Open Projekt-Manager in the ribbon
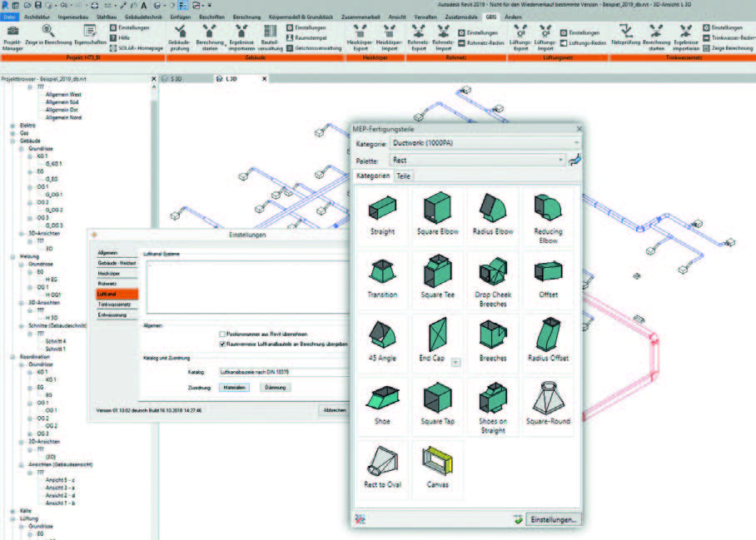This screenshot has width=756, height=540. [12, 38]
